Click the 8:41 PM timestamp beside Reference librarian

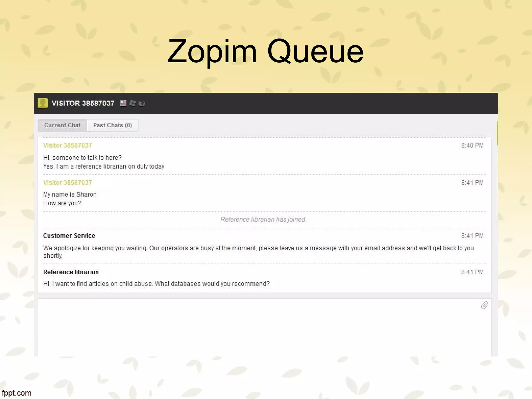tap(472, 272)
